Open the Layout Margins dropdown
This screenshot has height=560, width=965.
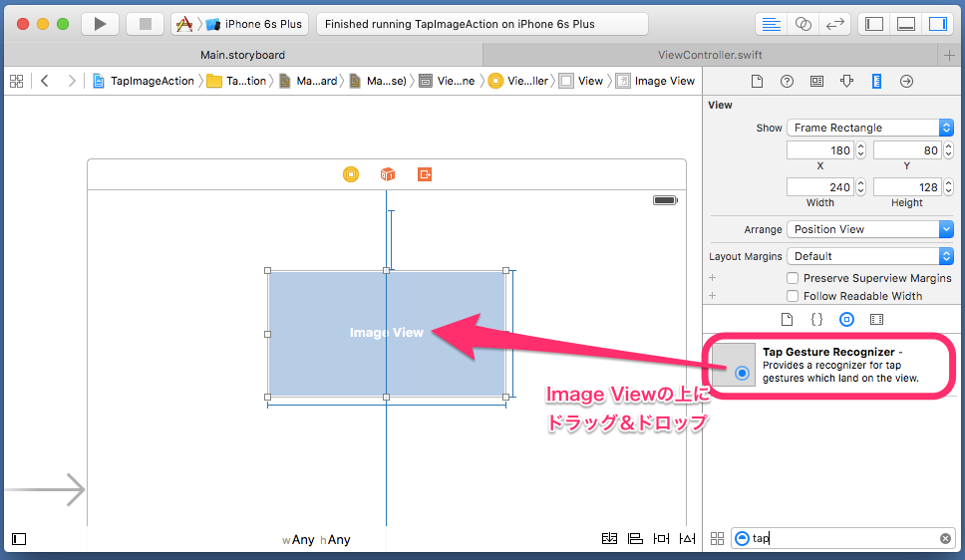pyautogui.click(x=870, y=256)
